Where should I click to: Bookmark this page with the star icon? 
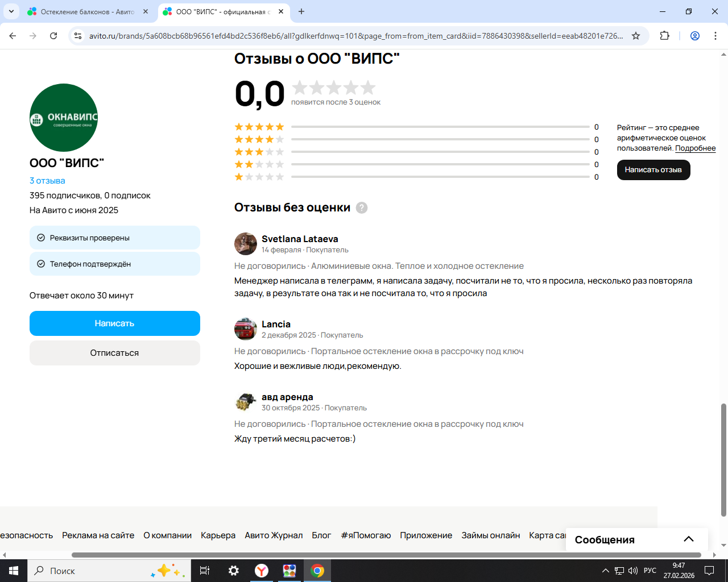pos(636,36)
